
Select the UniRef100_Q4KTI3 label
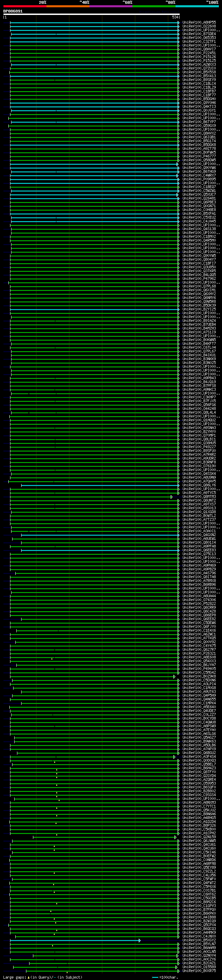pos(199,107)
